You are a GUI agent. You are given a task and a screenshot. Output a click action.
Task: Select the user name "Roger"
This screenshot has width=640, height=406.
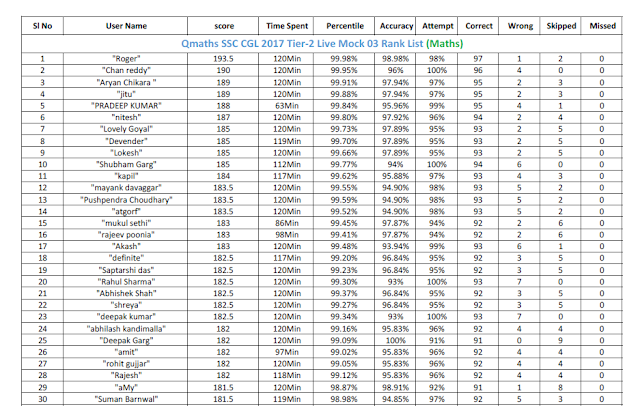point(126,59)
